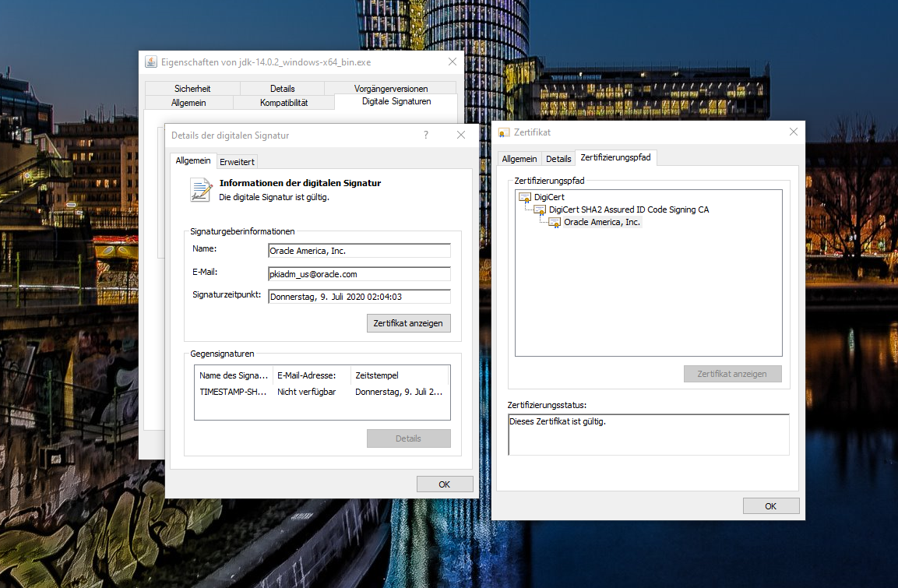This screenshot has width=898, height=588.
Task: Click the help question mark button
Action: tap(426, 135)
